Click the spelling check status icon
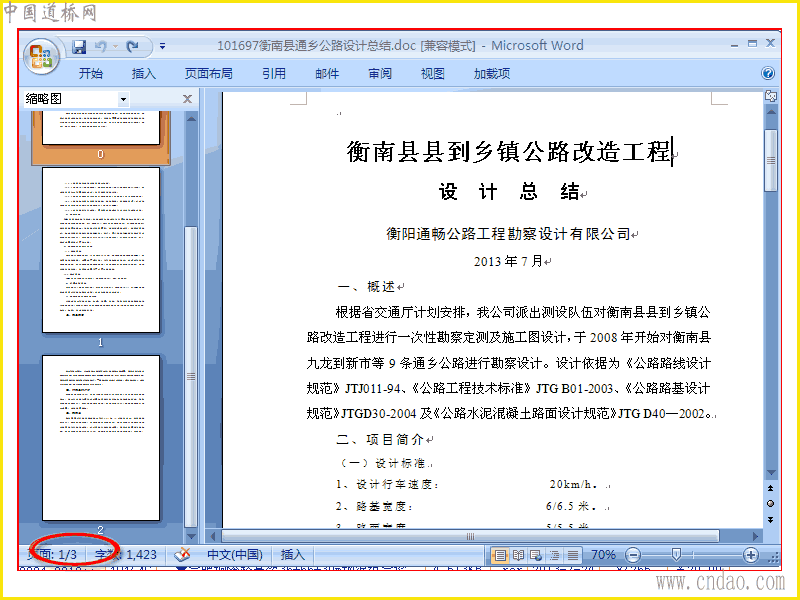The image size is (800, 600). click(x=182, y=554)
